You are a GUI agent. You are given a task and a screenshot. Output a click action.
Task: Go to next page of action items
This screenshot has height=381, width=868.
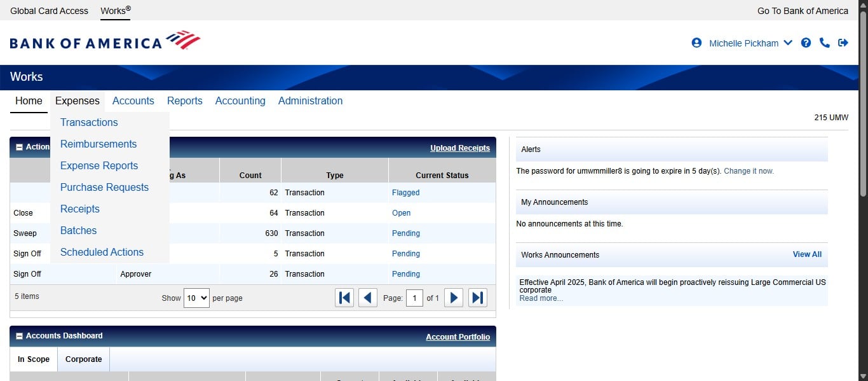[x=453, y=298]
